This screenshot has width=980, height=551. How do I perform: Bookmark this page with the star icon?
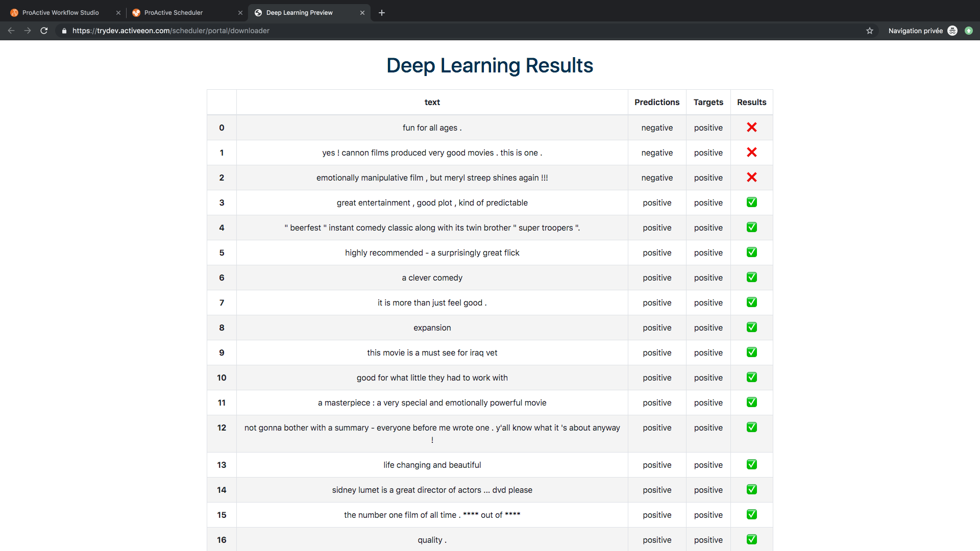[870, 31]
